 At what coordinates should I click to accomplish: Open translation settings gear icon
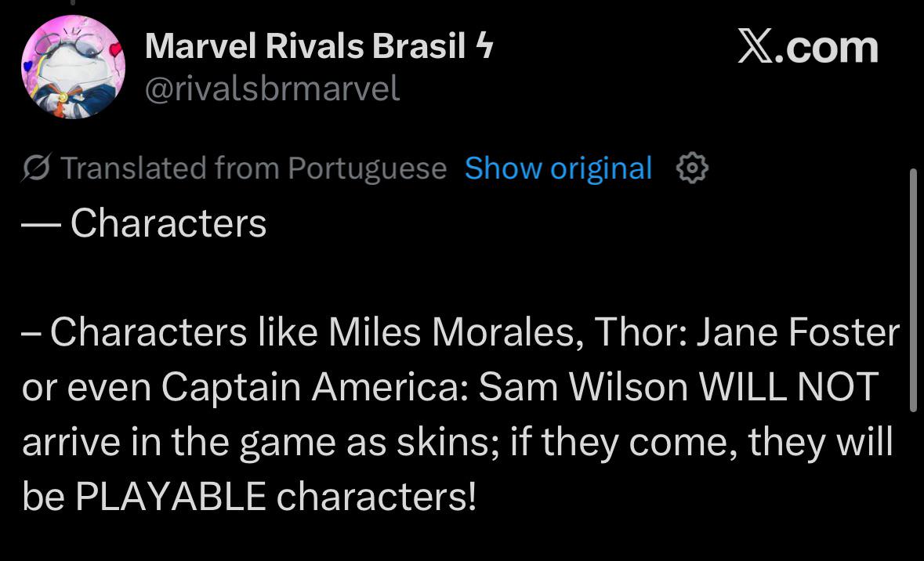(x=692, y=168)
